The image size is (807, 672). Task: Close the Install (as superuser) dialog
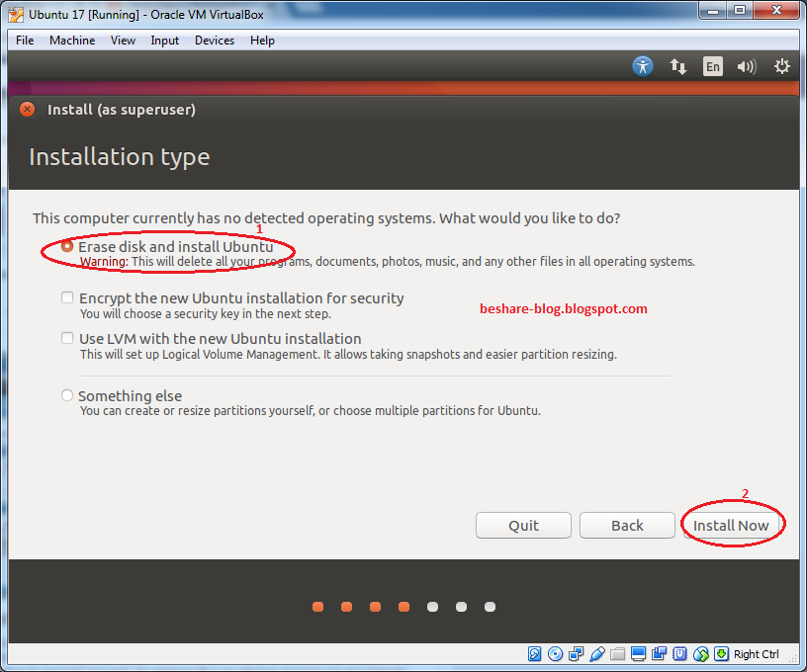28,110
